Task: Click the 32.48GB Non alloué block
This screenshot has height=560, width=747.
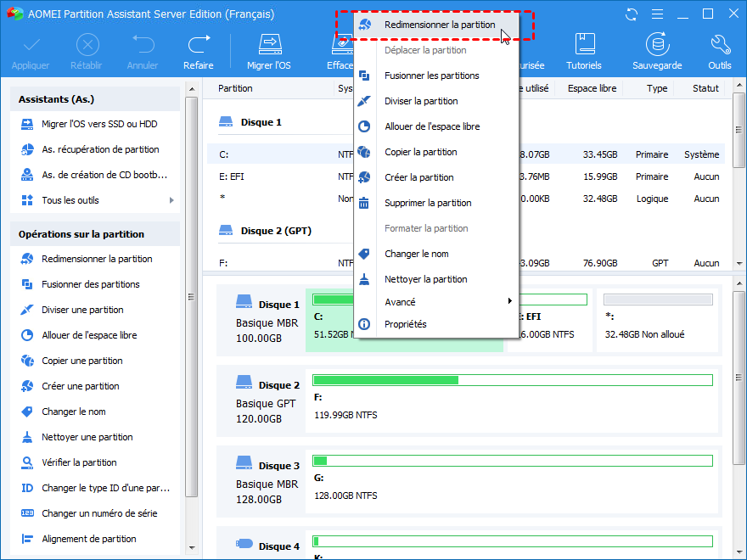Action: pyautogui.click(x=657, y=320)
